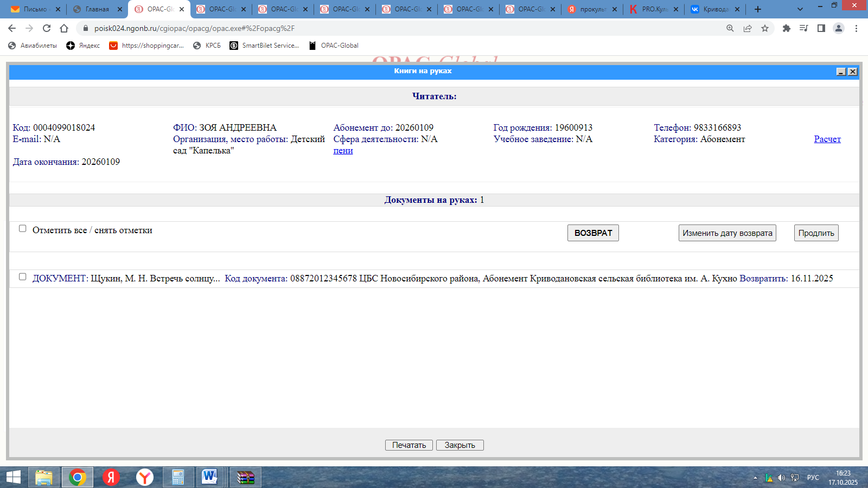Viewport: 868px width, 488px height.
Task: Check the Щукин document checkbox
Action: 23,277
